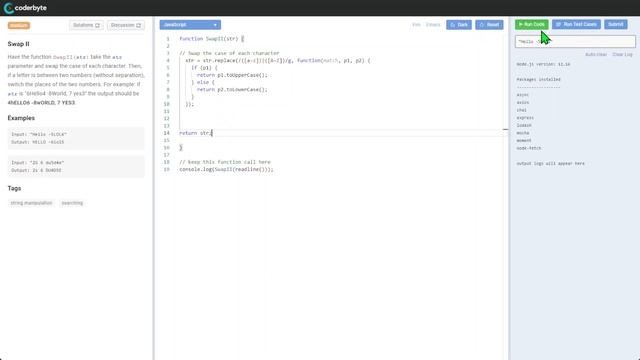
Task: Click the medium difficulty badge
Action: pos(19,25)
